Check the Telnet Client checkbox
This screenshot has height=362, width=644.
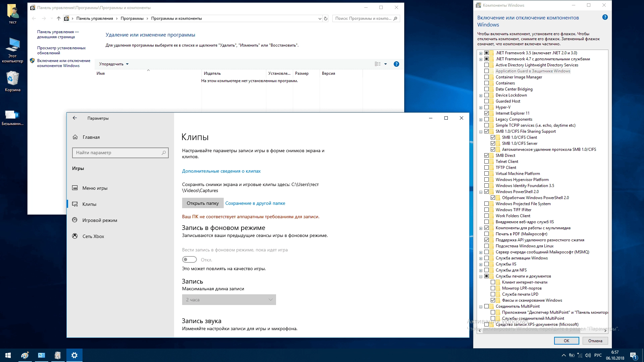486,162
